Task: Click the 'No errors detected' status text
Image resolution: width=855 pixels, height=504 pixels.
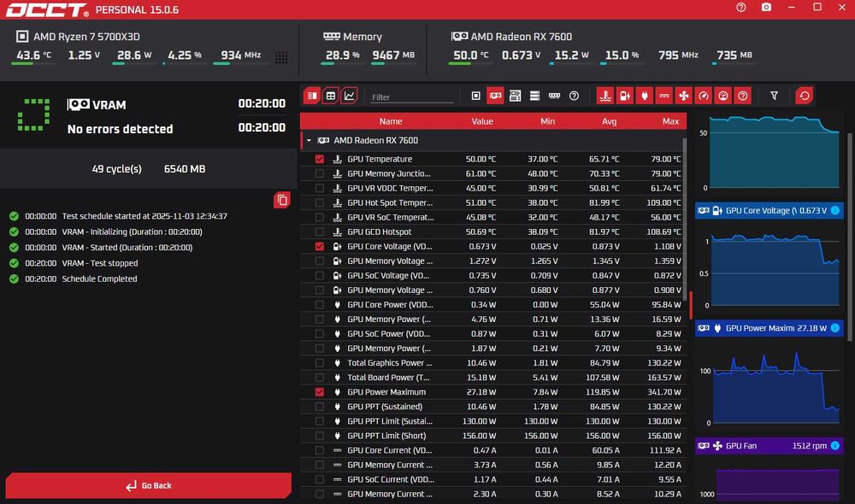Action: (x=120, y=129)
